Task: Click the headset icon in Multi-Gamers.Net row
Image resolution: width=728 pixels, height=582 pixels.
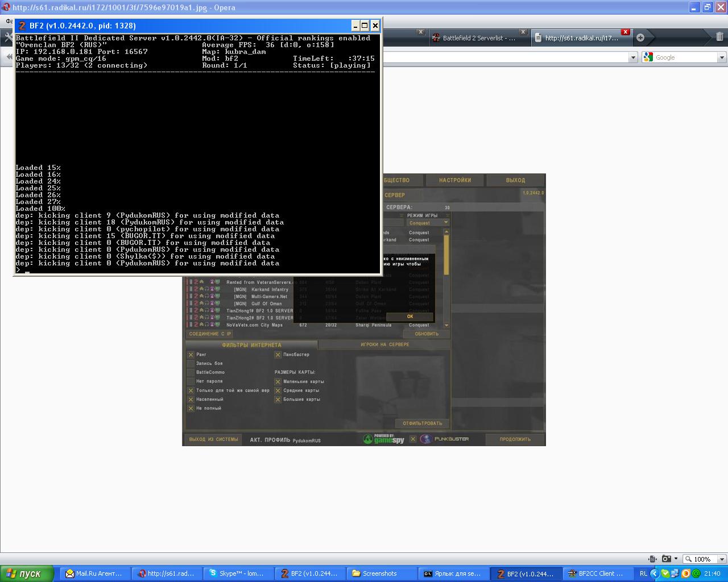Action: click(x=206, y=297)
